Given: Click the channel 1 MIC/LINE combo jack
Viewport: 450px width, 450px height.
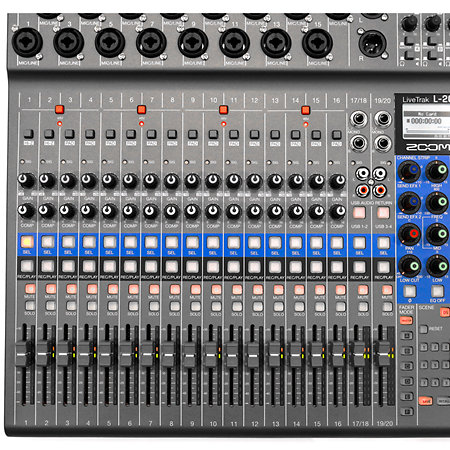Looking at the screenshot, I should [x=27, y=43].
